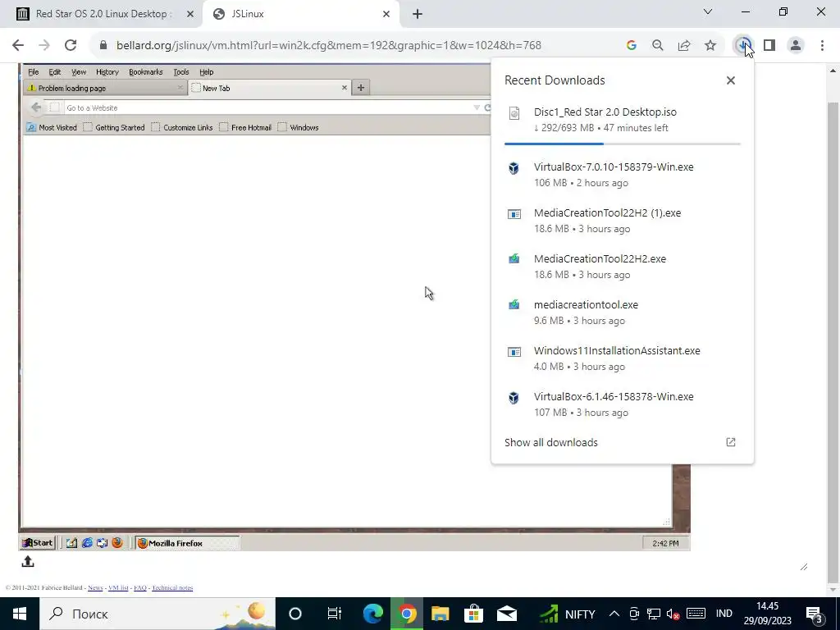The height and width of the screenshot is (630, 840).
Task: Click the Windows 2000 Start button
Action: click(38, 543)
